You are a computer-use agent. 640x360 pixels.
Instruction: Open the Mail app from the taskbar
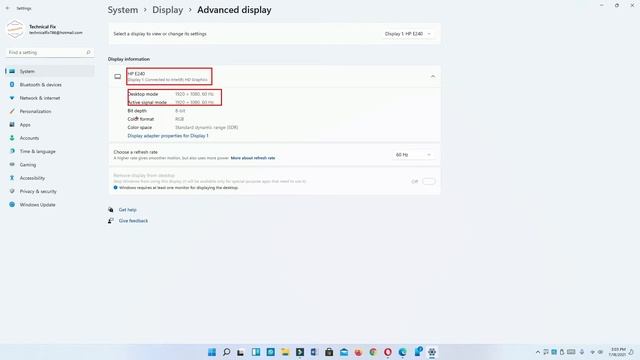pos(344,352)
